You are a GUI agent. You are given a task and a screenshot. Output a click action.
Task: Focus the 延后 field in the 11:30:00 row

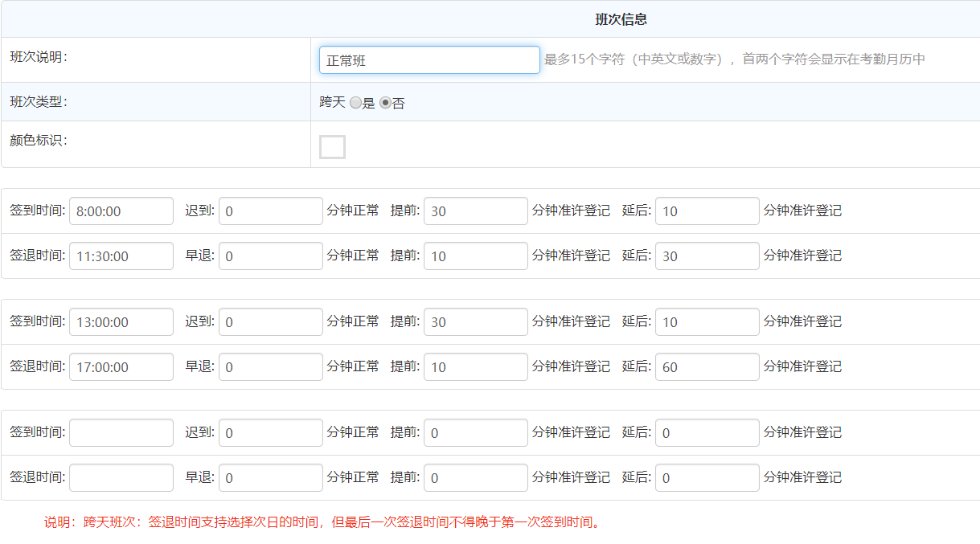pos(707,256)
